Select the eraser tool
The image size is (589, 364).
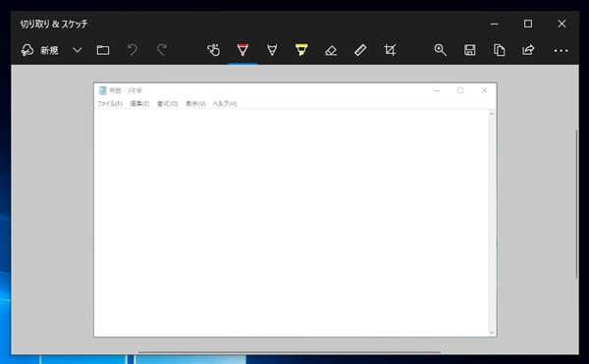[x=331, y=50]
